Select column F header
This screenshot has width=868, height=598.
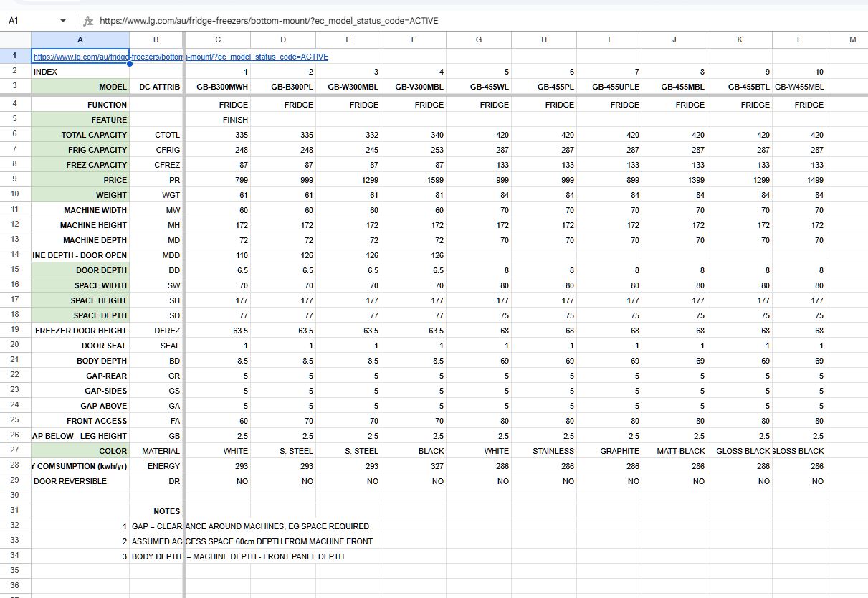[x=414, y=39]
